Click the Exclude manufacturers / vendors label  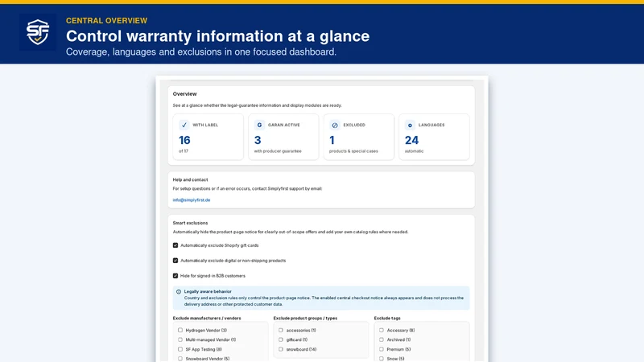click(x=207, y=318)
